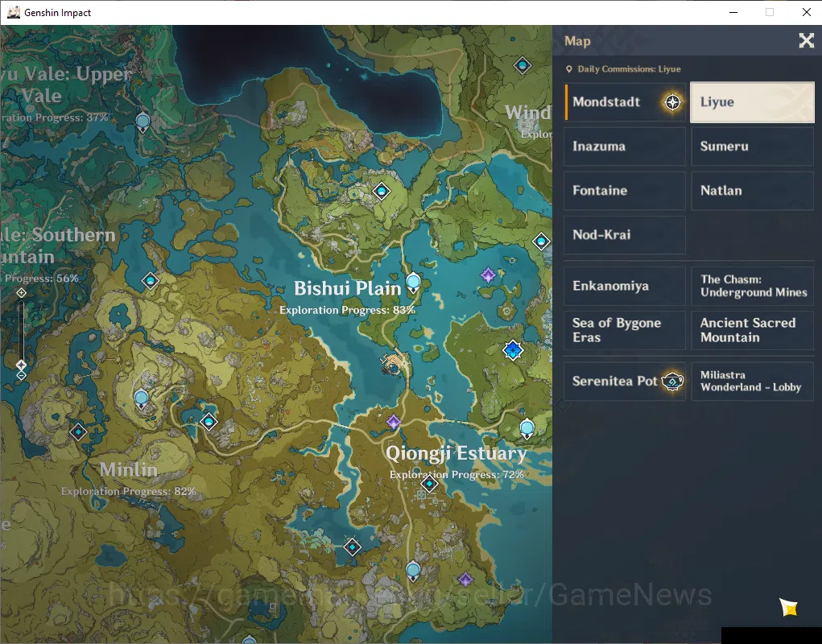The height and width of the screenshot is (644, 822).
Task: Click purple star marker in bay east of Bishui Plain
Action: (x=488, y=275)
